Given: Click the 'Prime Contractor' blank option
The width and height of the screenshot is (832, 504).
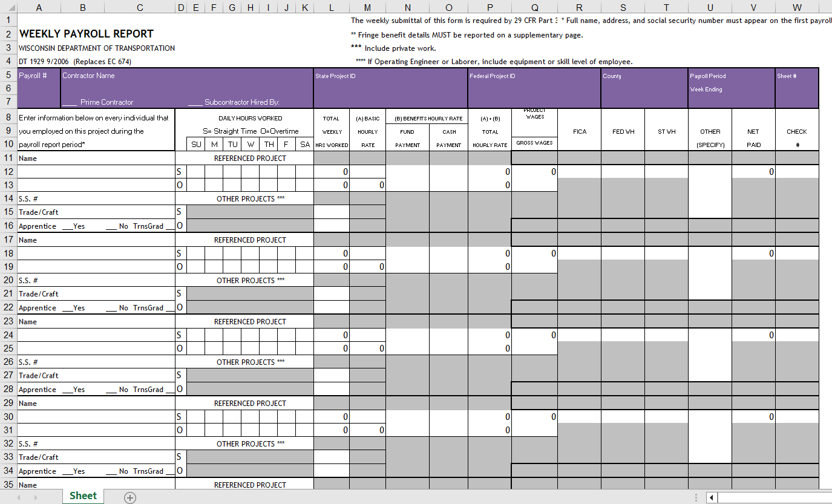Looking at the screenshot, I should [x=98, y=102].
